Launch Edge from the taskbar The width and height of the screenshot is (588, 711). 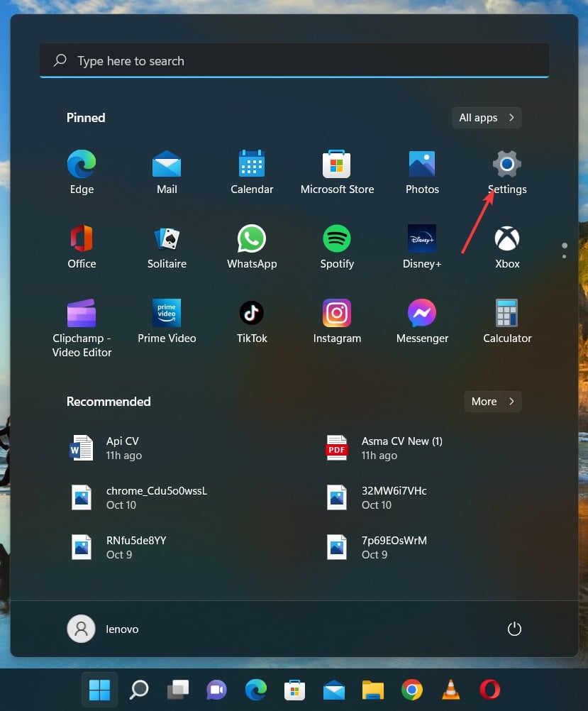(255, 690)
